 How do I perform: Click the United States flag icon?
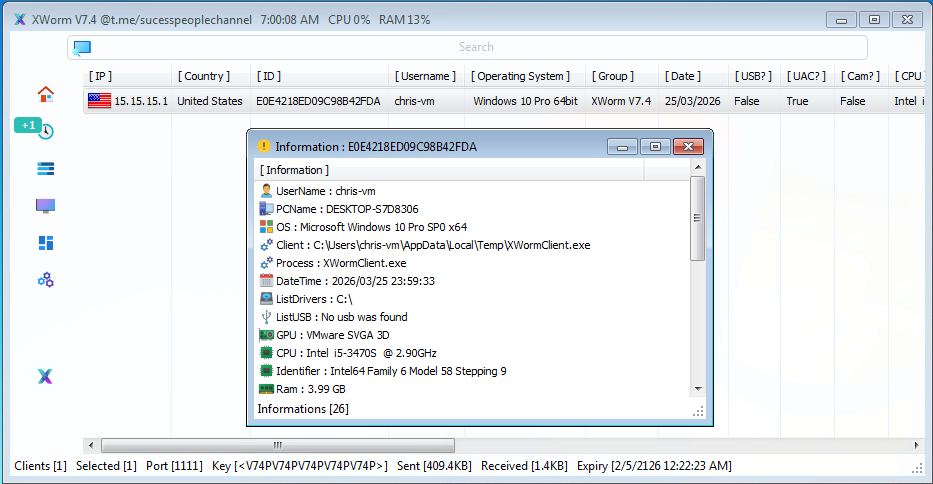coord(99,101)
